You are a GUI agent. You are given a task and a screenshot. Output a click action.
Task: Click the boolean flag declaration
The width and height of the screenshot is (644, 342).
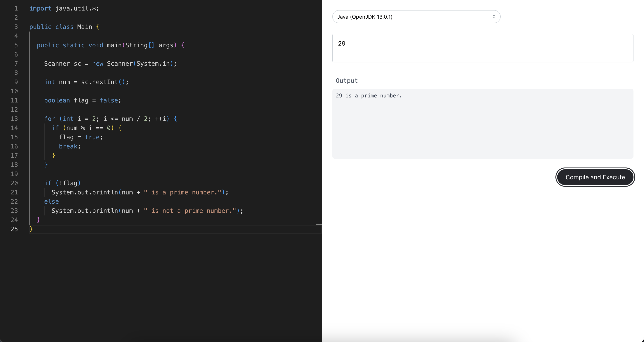pyautogui.click(x=82, y=100)
